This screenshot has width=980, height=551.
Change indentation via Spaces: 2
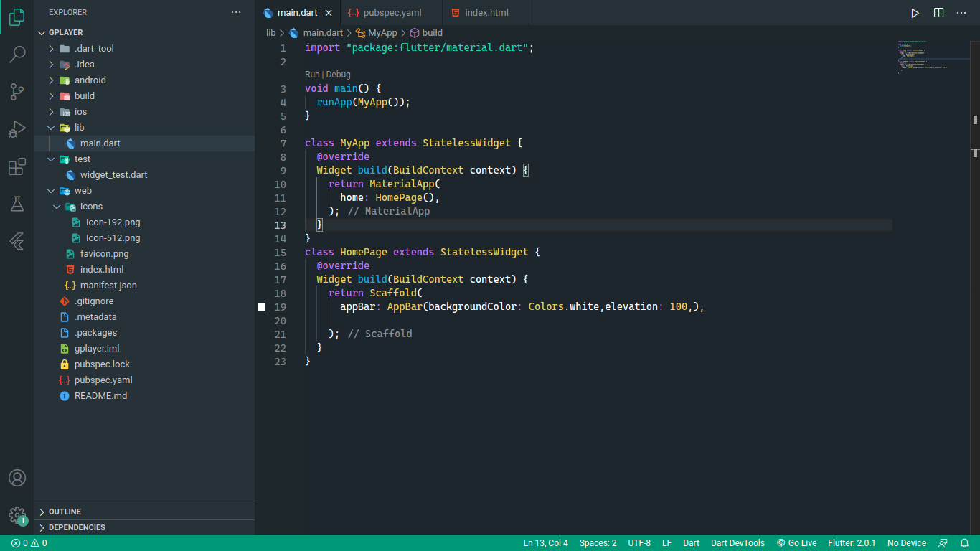coord(598,543)
